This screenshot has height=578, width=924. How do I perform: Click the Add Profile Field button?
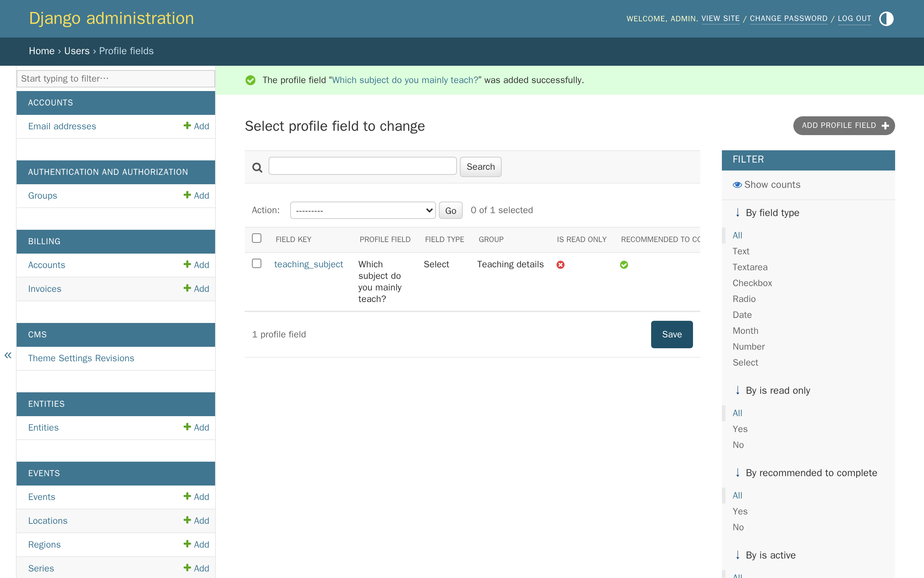(x=844, y=126)
